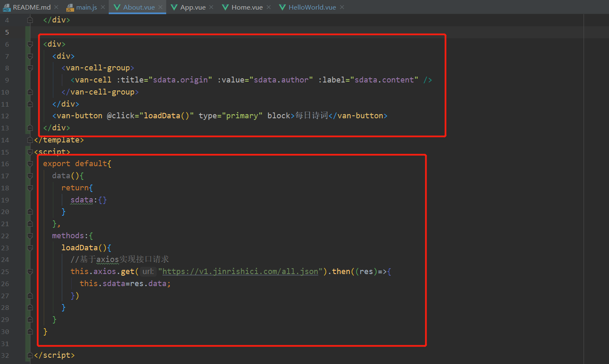Image resolution: width=609 pixels, height=364 pixels.
Task: Click the '每日诗词' button label text
Action: tap(312, 115)
